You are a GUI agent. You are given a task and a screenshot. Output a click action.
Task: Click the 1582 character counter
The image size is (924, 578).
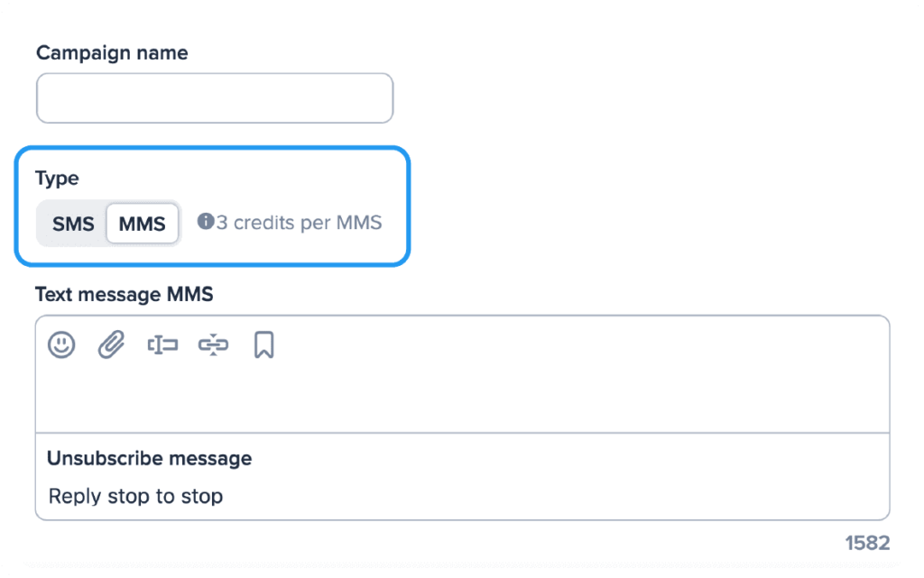tap(867, 543)
